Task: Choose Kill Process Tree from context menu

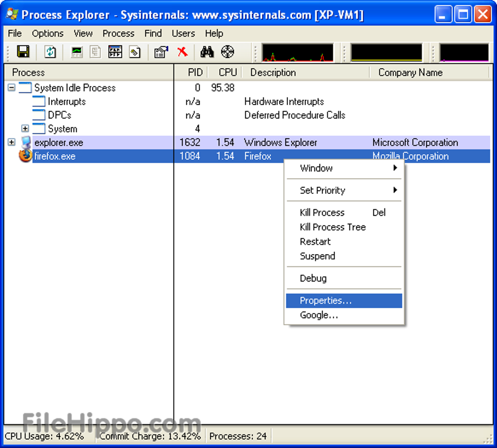Action: (333, 227)
